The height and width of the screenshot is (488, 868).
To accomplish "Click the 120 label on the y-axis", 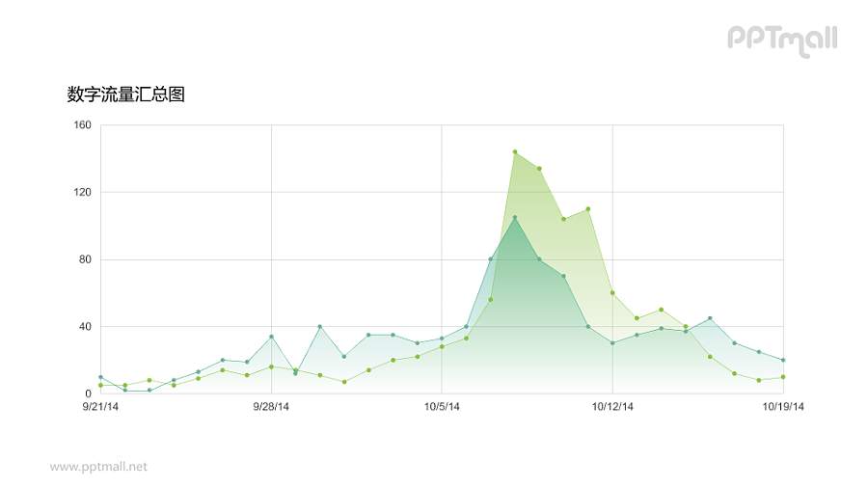I will pyautogui.click(x=82, y=193).
